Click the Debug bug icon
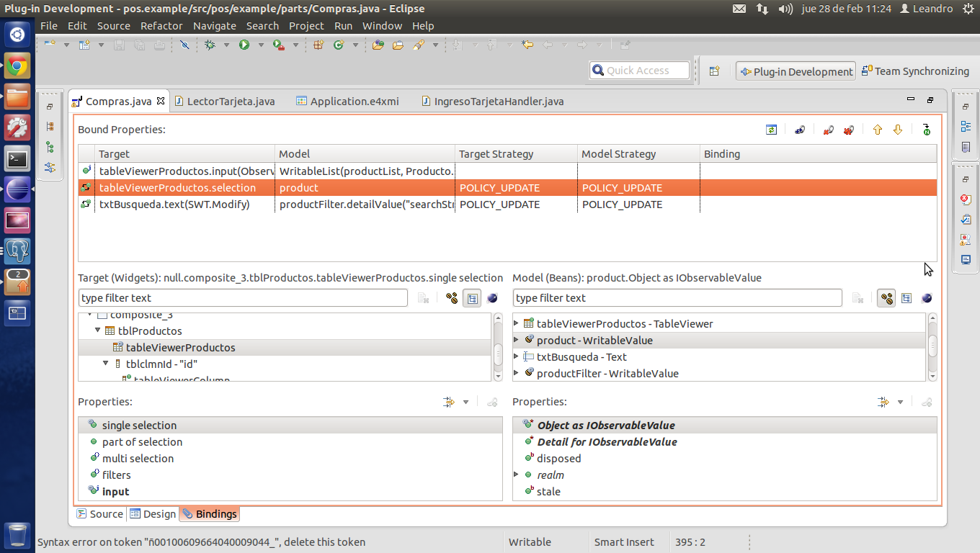 click(x=210, y=45)
